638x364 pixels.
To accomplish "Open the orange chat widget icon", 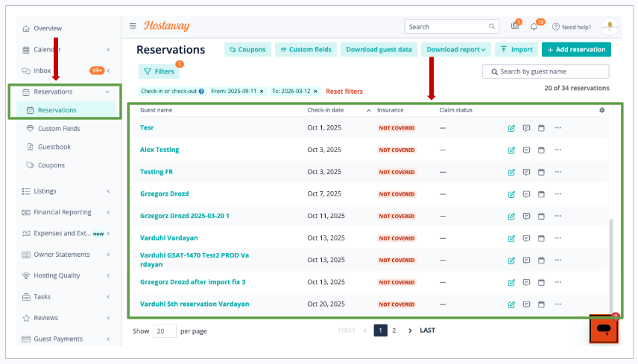I will click(604, 329).
